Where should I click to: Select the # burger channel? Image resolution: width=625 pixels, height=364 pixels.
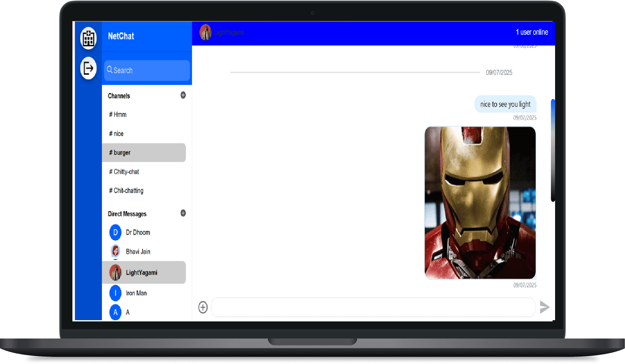[144, 153]
